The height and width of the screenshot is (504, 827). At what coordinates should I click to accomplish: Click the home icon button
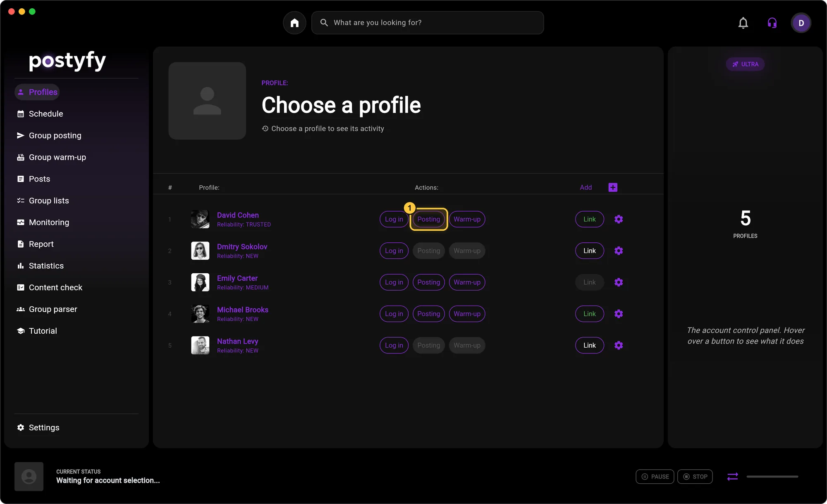[294, 23]
